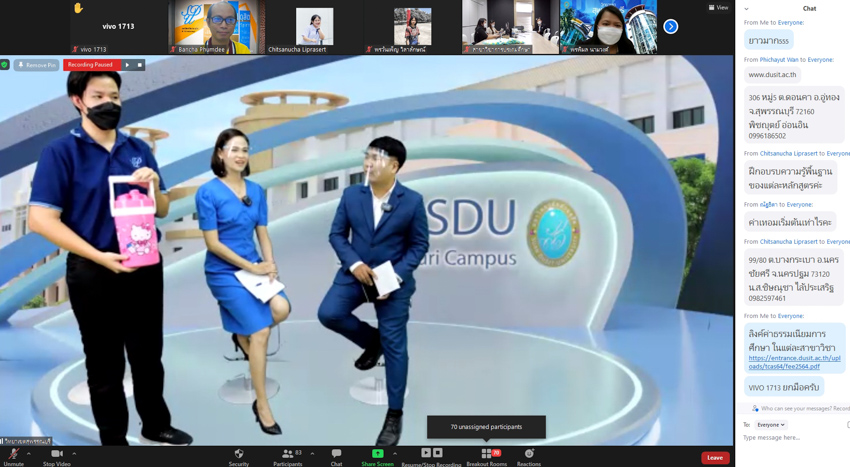Stop recording via top square icon
The image size is (850, 467).
coord(139,65)
